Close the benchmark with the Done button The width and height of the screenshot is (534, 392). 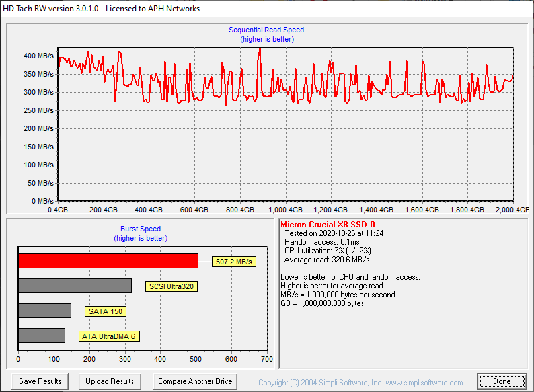[502, 381]
